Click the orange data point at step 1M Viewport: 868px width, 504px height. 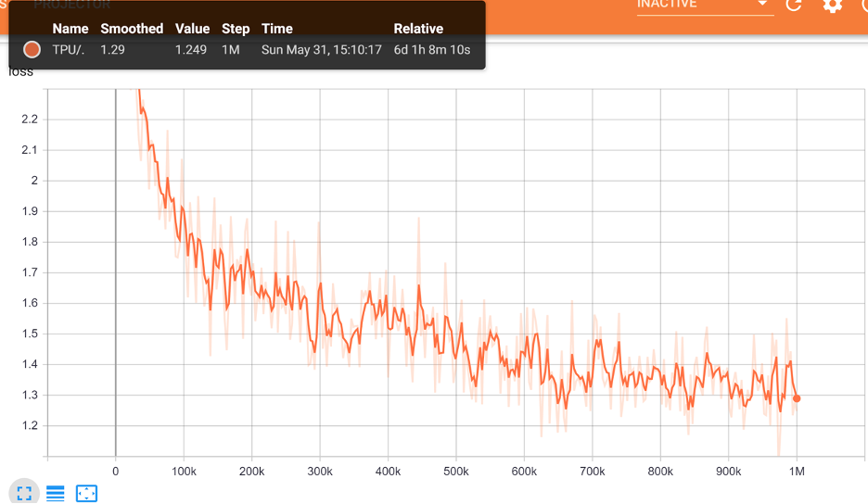pos(797,397)
